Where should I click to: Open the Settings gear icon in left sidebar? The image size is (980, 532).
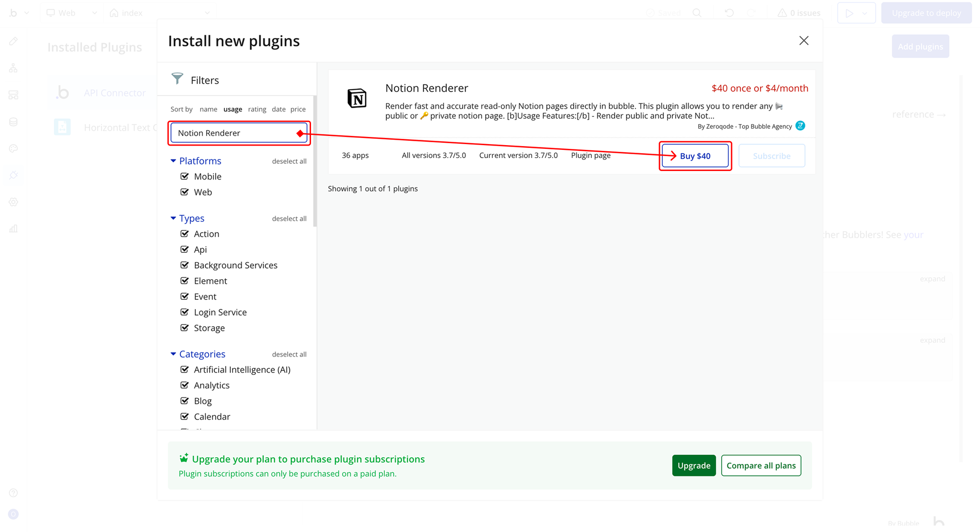pyautogui.click(x=13, y=202)
